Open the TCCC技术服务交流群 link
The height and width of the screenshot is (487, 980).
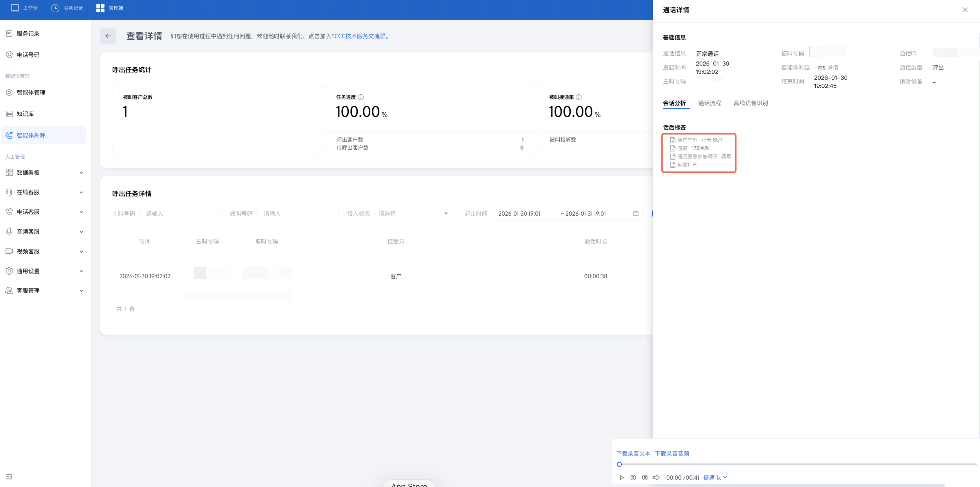click(x=358, y=36)
